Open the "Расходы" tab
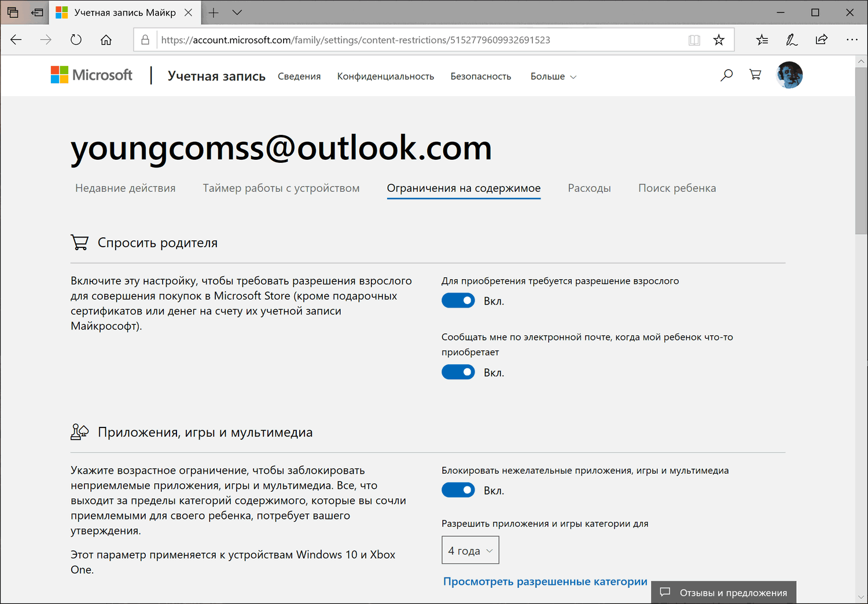868x604 pixels. 589,188
